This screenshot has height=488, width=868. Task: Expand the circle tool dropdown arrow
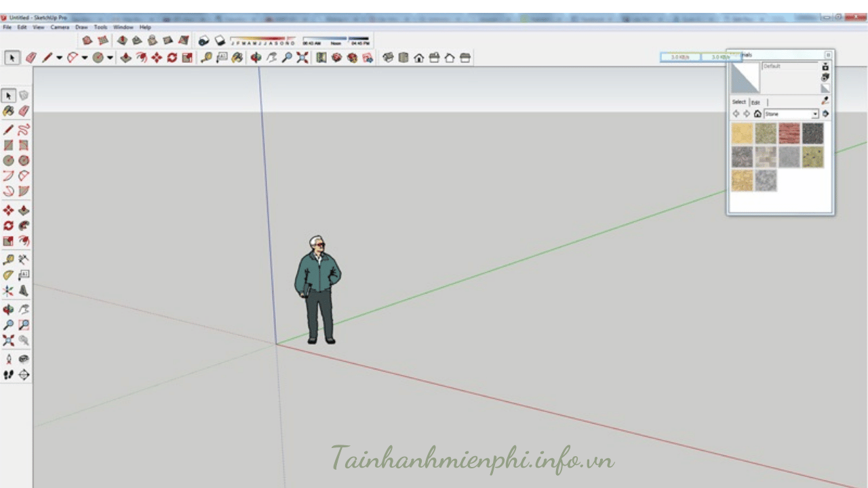click(110, 58)
